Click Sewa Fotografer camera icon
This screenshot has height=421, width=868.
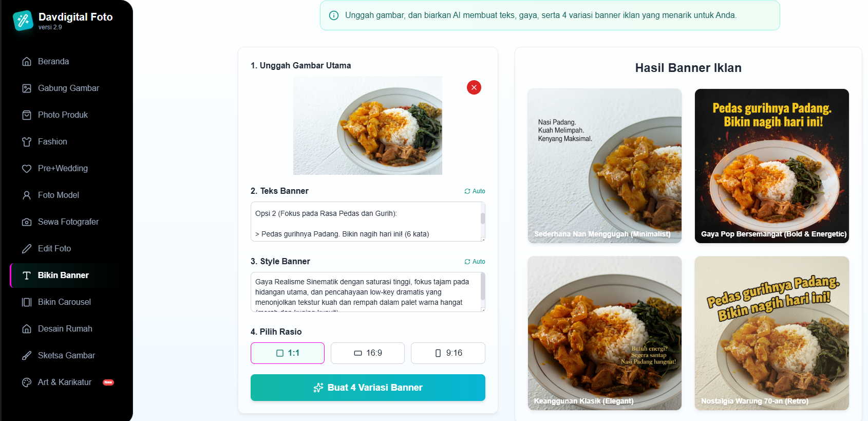[x=27, y=222]
